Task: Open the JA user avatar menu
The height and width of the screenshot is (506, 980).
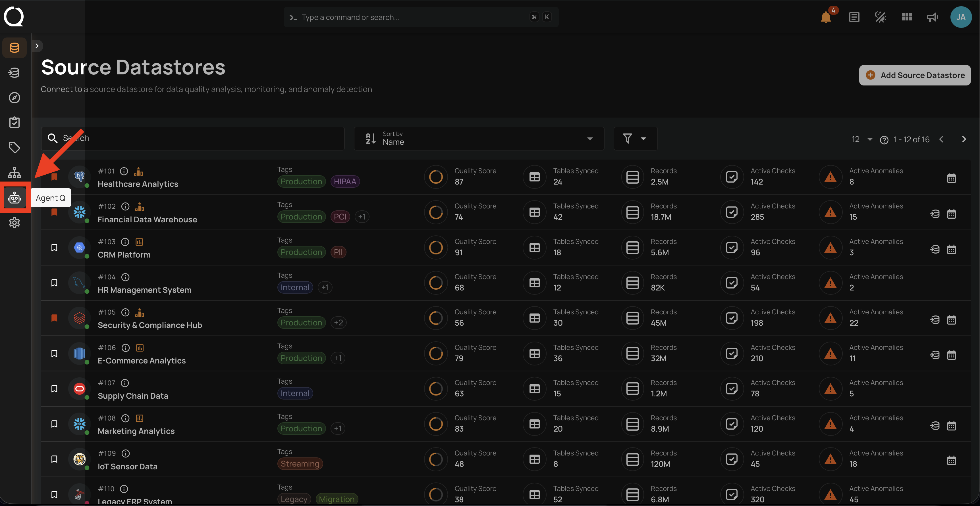Action: point(961,17)
